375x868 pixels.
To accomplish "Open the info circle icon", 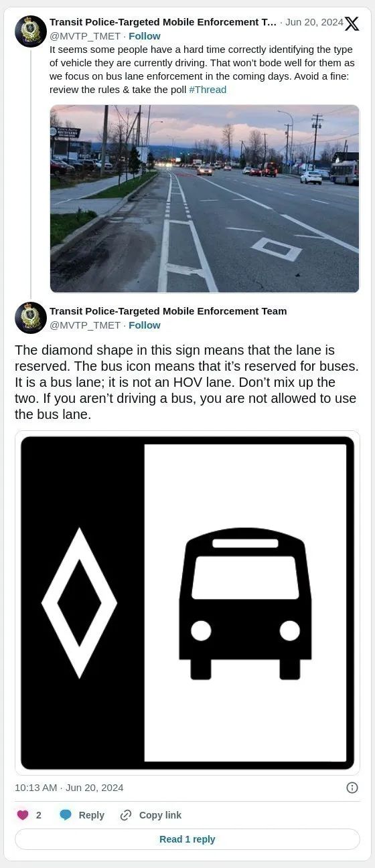I will (x=352, y=788).
